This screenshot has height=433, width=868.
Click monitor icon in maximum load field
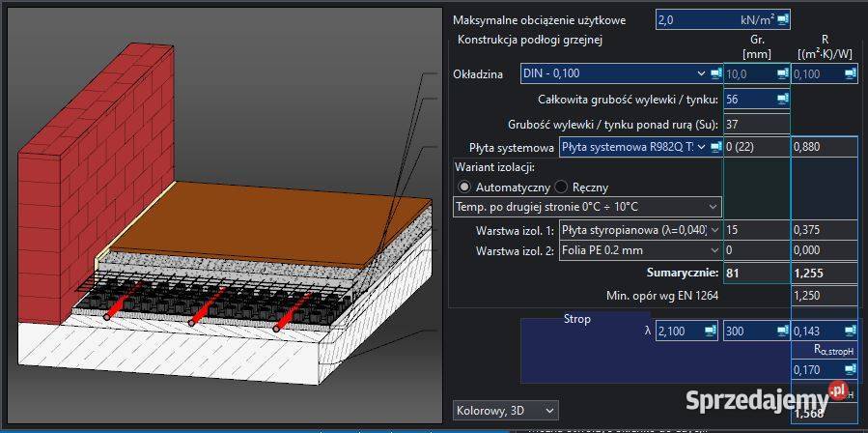[782, 20]
